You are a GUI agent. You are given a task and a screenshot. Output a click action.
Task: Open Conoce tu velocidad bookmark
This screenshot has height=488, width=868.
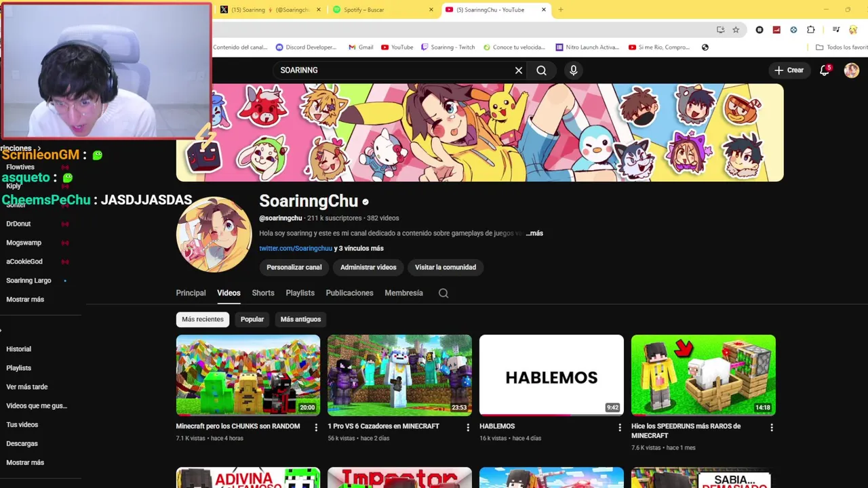coord(514,47)
